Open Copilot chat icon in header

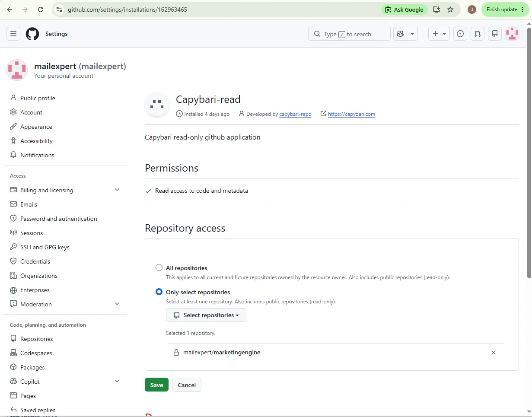coord(400,34)
